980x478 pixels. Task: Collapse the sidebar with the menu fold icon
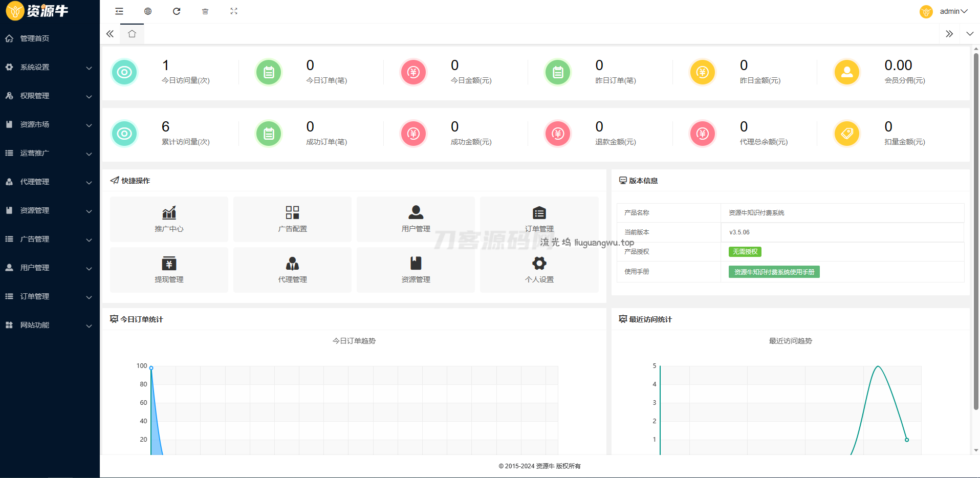pyautogui.click(x=119, y=11)
